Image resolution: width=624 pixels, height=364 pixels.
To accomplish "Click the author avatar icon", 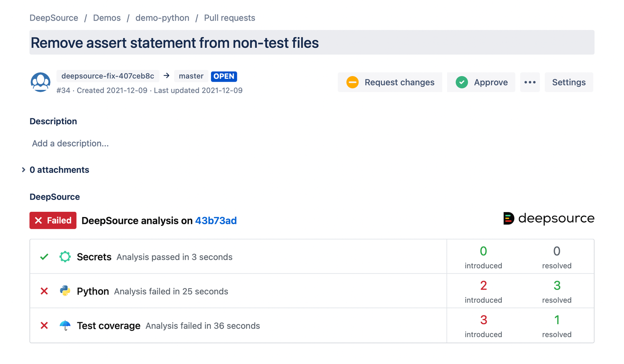I will 40,82.
